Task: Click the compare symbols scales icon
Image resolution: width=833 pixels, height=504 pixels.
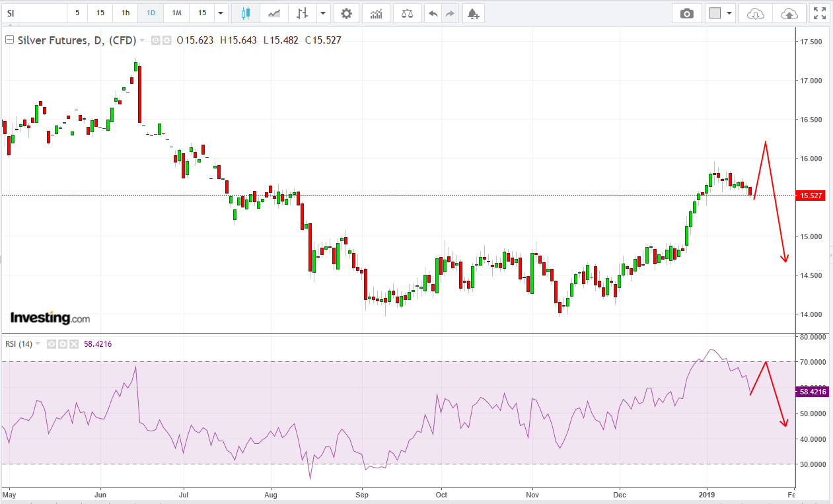Action: (407, 13)
